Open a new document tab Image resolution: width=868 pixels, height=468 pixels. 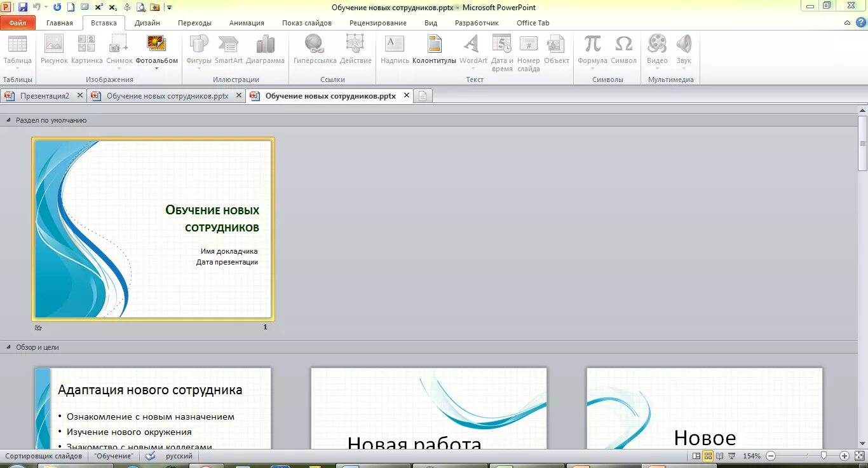coord(423,96)
